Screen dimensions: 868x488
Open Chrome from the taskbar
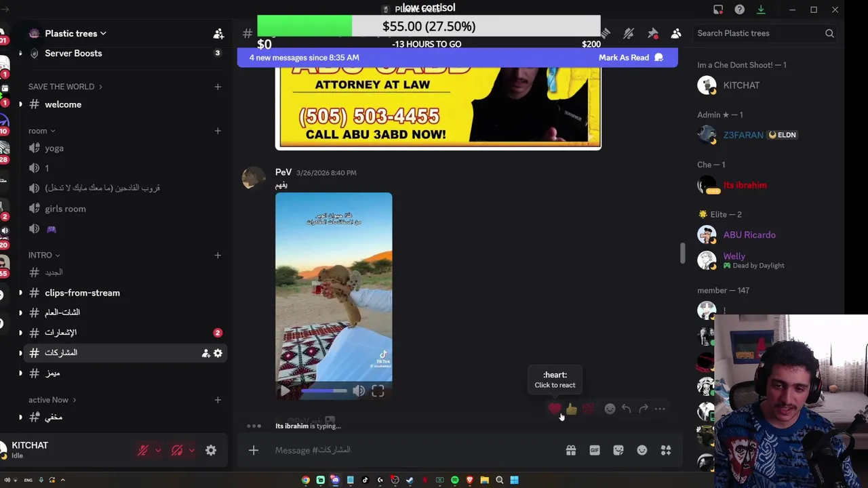coord(306,480)
